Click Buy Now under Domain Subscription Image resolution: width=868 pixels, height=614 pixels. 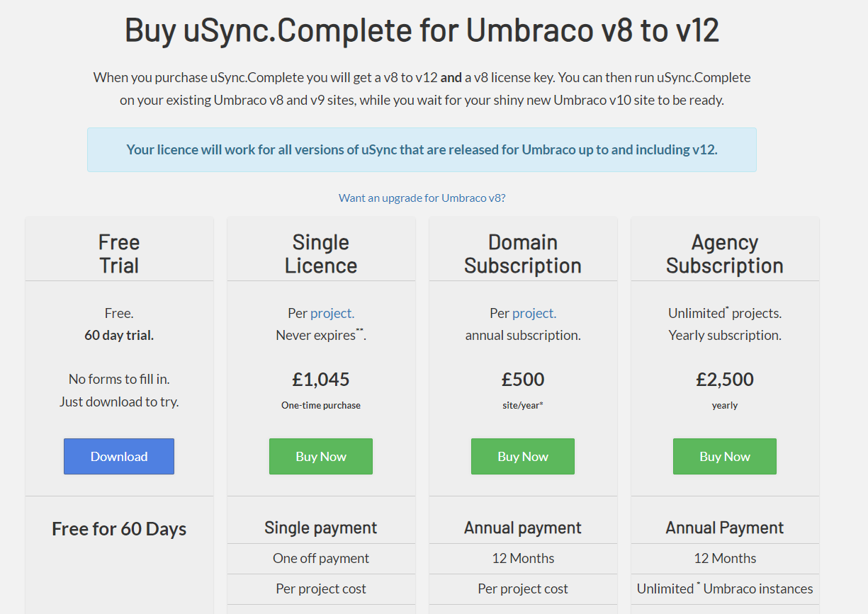pyautogui.click(x=522, y=456)
